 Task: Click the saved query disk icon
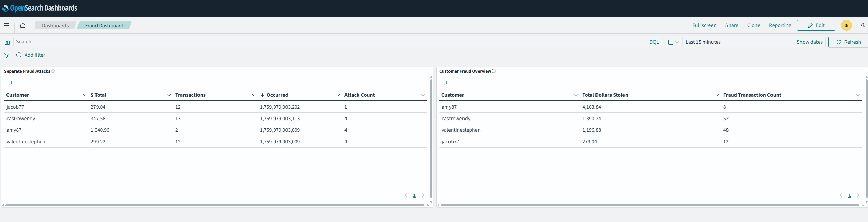point(7,42)
